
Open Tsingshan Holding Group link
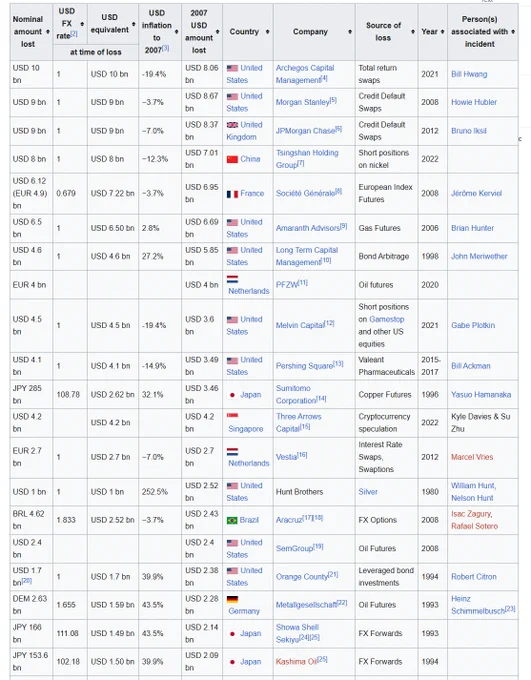pos(307,159)
